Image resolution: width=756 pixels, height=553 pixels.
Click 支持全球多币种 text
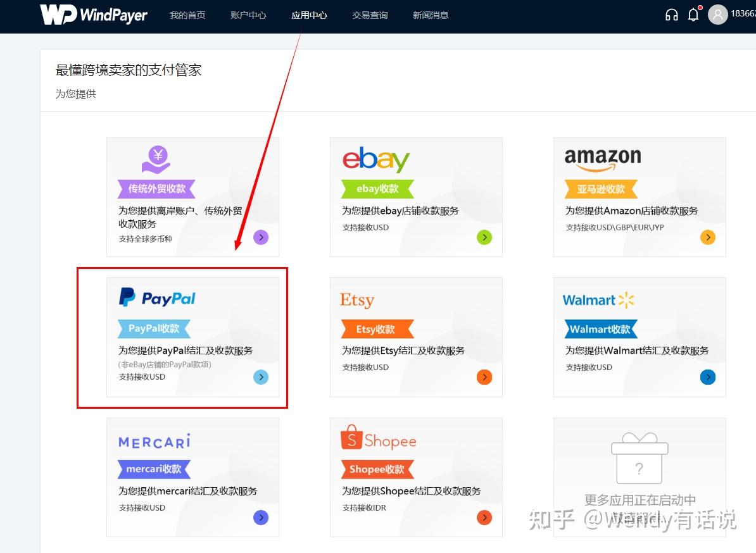[x=145, y=239]
